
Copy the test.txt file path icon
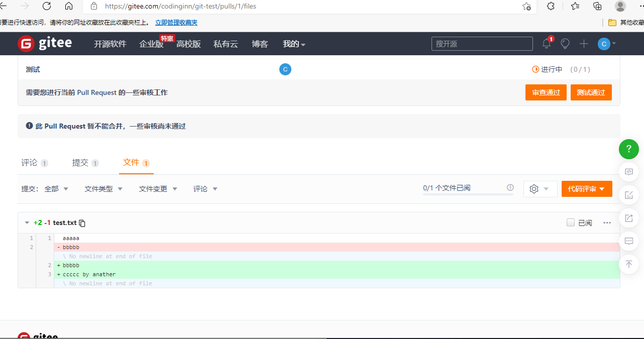(x=82, y=223)
